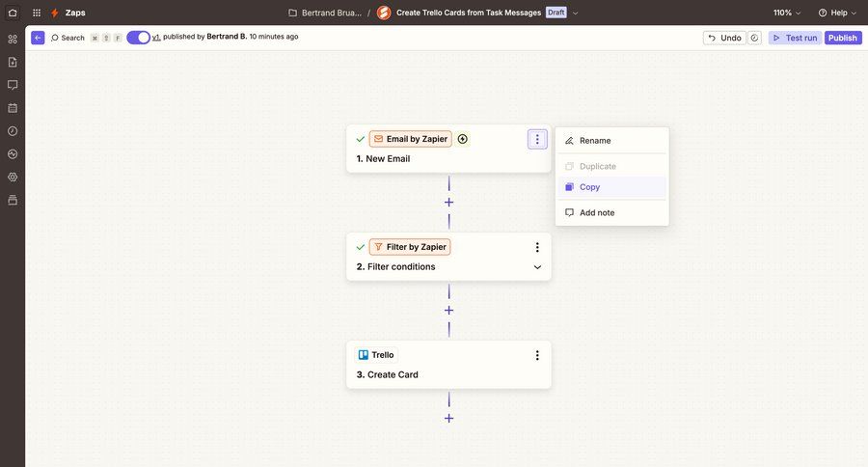
Task: Click the Email by Zapier app badge
Action: coord(410,139)
